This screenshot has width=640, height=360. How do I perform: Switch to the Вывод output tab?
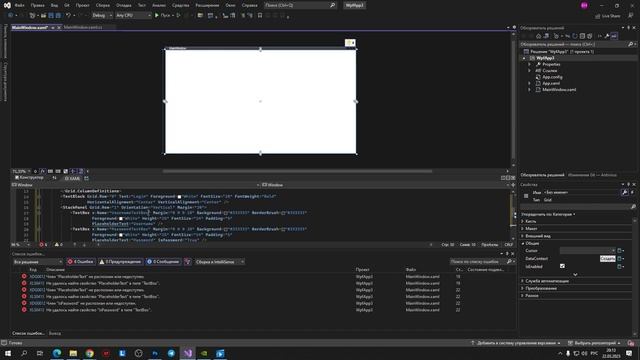coord(55,333)
